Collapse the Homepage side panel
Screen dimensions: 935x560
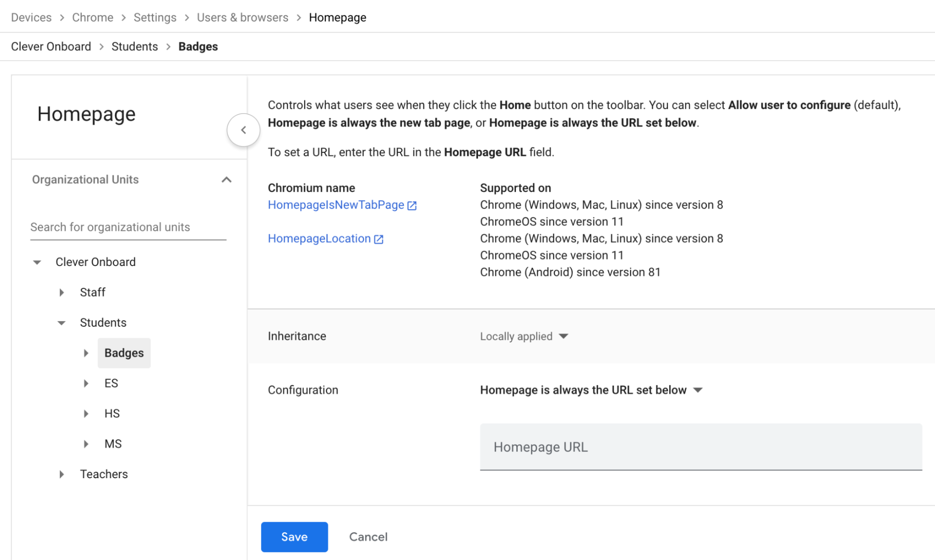click(x=243, y=129)
